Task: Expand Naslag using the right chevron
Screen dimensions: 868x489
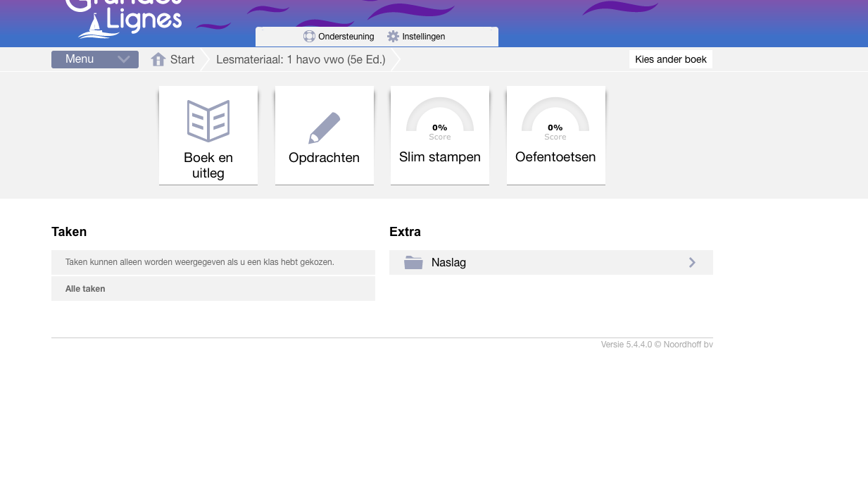Action: tap(692, 263)
